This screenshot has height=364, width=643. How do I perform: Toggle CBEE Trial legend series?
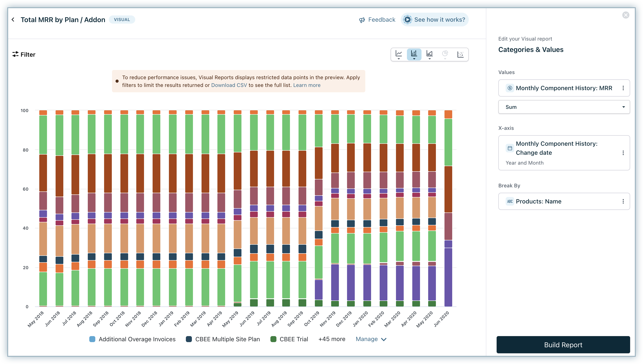point(289,339)
